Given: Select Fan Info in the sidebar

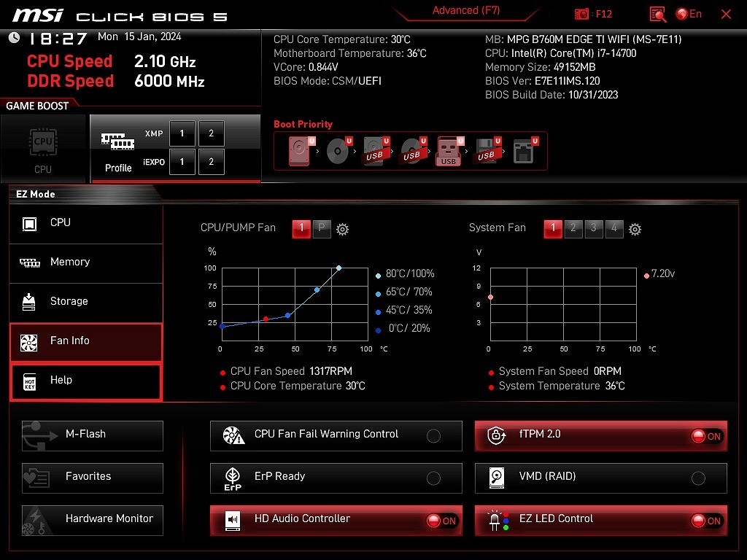Looking at the screenshot, I should [x=86, y=341].
